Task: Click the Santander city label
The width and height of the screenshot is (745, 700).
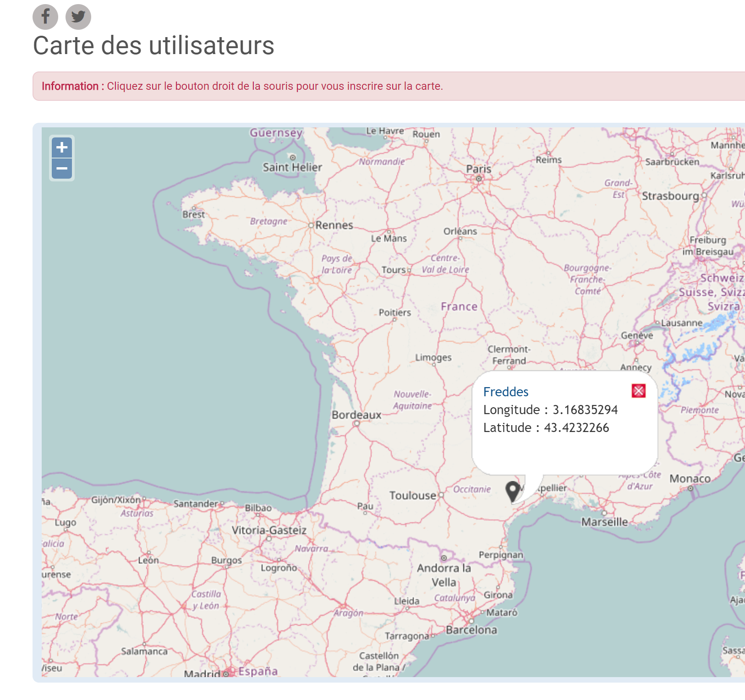Action: tap(196, 503)
